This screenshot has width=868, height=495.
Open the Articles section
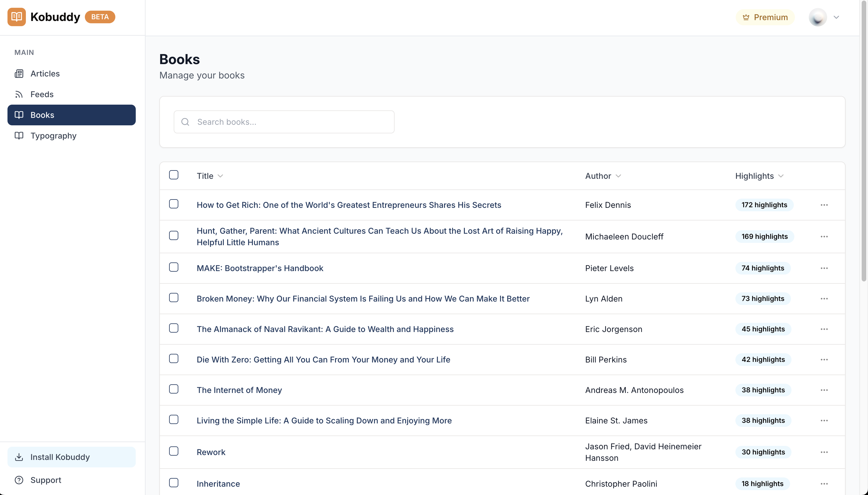click(x=45, y=73)
